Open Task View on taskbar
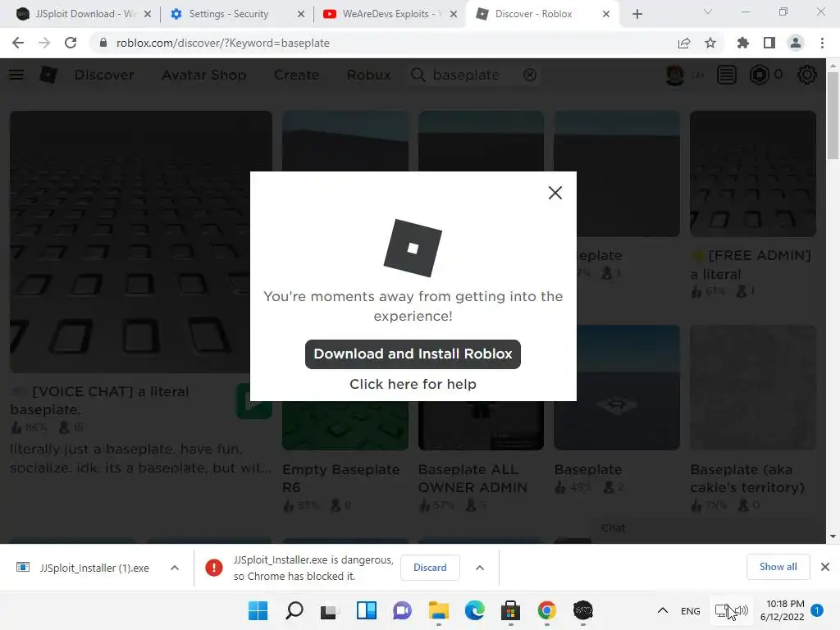Screen dimensions: 840x630 pyautogui.click(x=330, y=610)
